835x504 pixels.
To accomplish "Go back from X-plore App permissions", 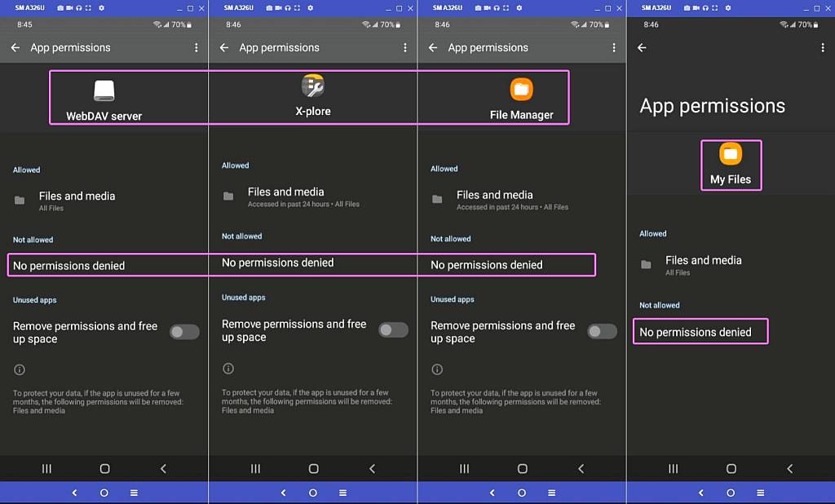I will click(x=224, y=47).
